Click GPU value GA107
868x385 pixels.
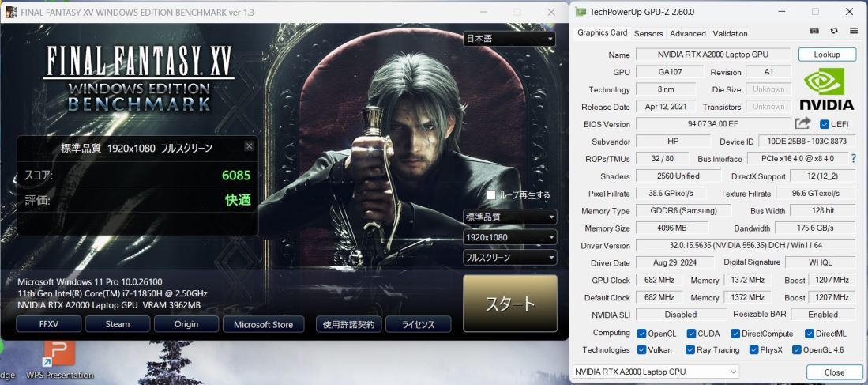click(x=669, y=72)
